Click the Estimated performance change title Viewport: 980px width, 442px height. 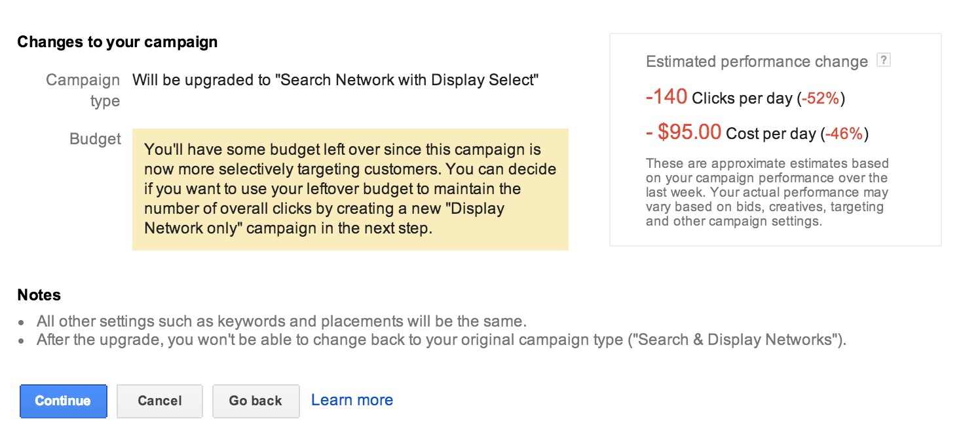[x=757, y=62]
